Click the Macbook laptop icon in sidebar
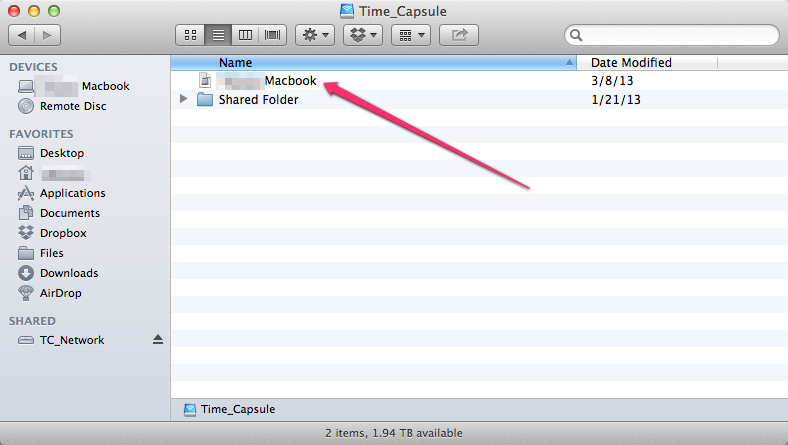The width and height of the screenshot is (788, 445). point(26,86)
